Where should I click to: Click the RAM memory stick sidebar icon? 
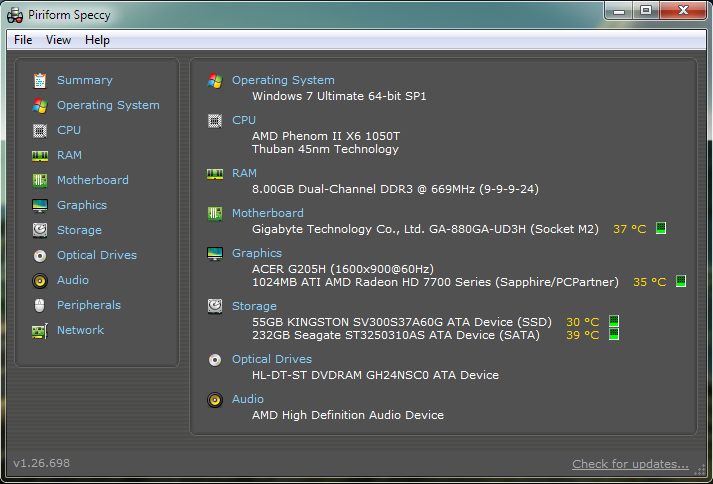pos(40,156)
